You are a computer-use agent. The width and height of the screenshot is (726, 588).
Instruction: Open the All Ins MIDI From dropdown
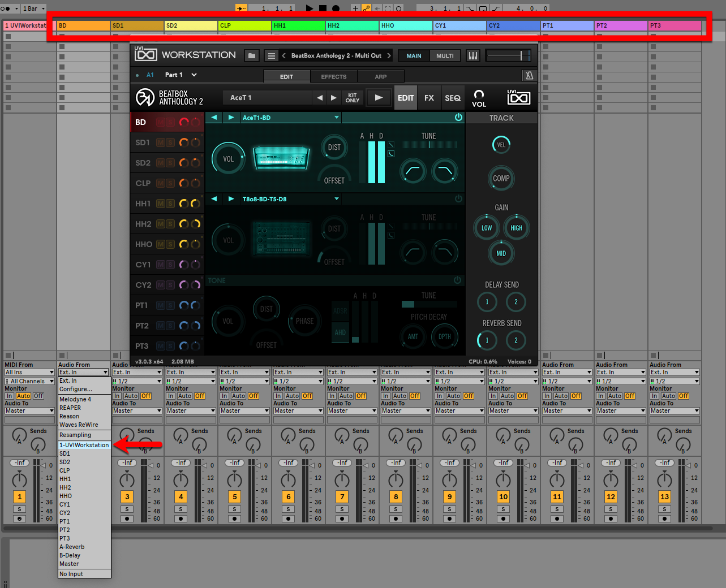point(29,372)
